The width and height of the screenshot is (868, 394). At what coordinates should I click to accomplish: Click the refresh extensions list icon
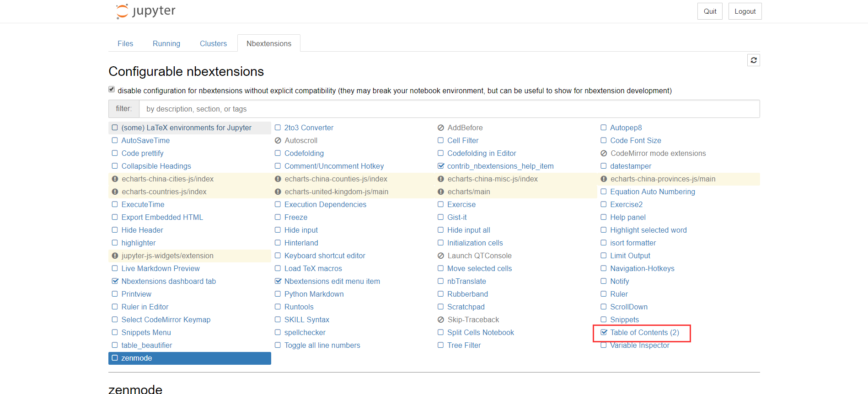(754, 60)
